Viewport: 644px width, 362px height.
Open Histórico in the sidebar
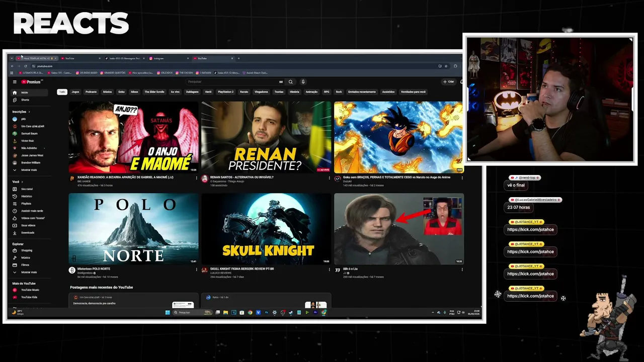(x=30, y=196)
